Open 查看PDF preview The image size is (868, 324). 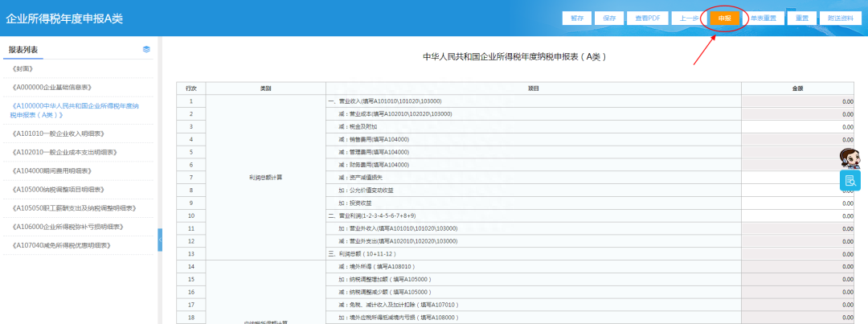tap(648, 18)
